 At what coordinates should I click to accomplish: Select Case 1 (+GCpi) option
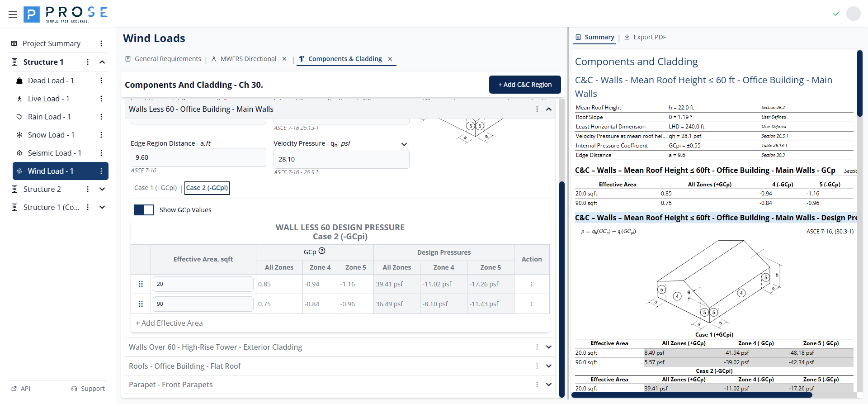156,188
